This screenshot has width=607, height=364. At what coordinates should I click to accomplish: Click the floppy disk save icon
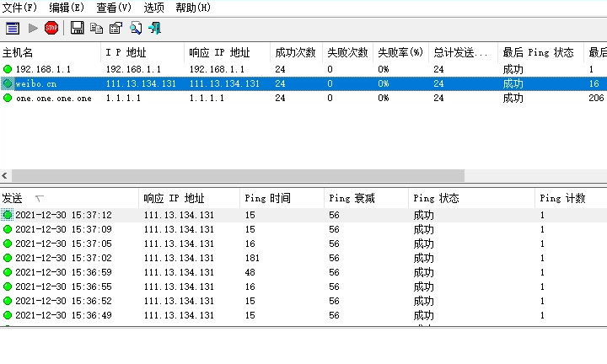(77, 29)
